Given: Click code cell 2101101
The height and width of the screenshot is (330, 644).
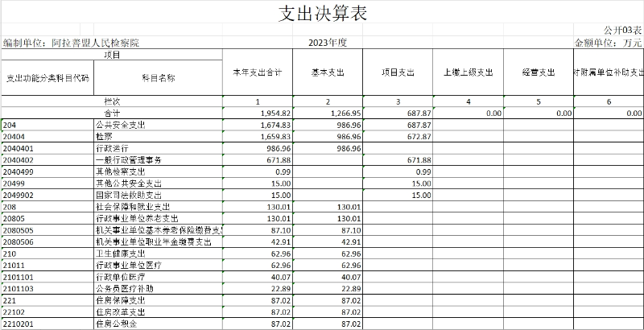Looking at the screenshot, I should (x=47, y=278).
